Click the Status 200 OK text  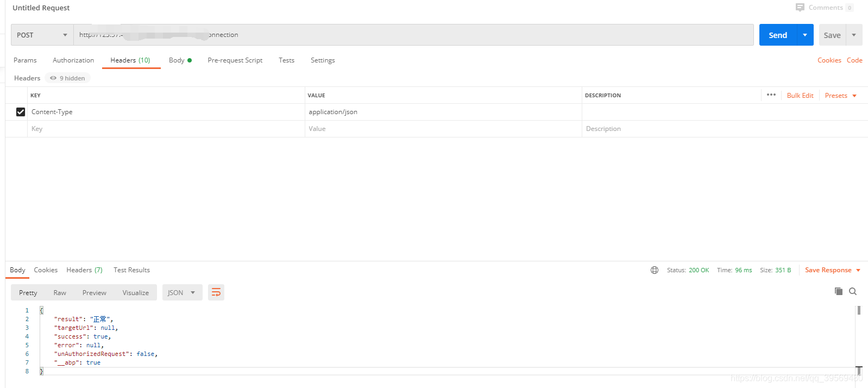pyautogui.click(x=688, y=270)
